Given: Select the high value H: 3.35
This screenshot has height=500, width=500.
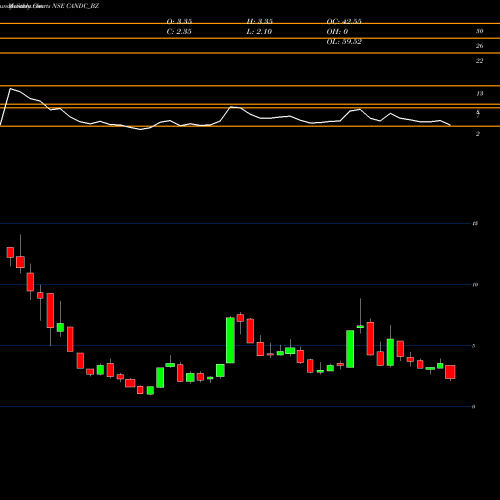Looking at the screenshot, I should [260, 21].
